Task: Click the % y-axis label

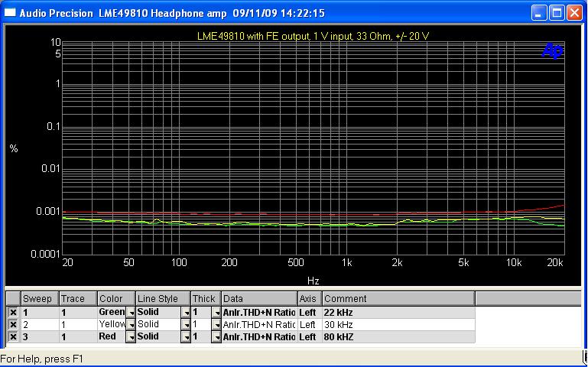Action: [14, 149]
